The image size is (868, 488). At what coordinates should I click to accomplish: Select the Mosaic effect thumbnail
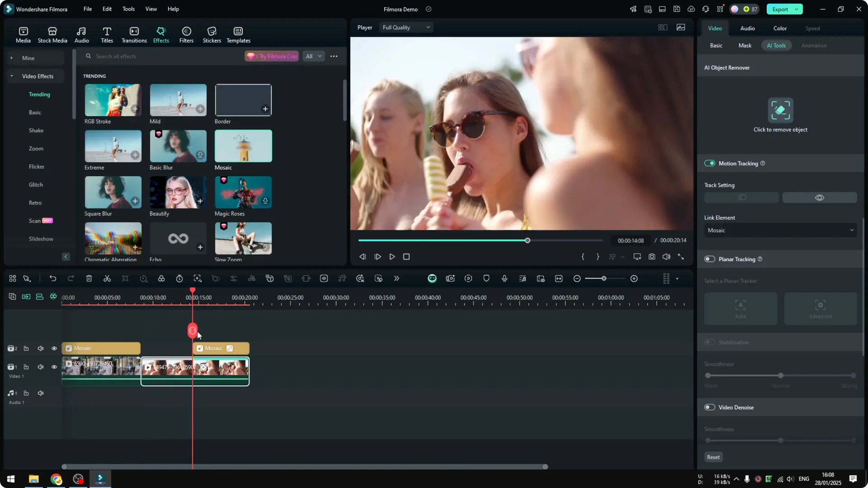tap(243, 145)
